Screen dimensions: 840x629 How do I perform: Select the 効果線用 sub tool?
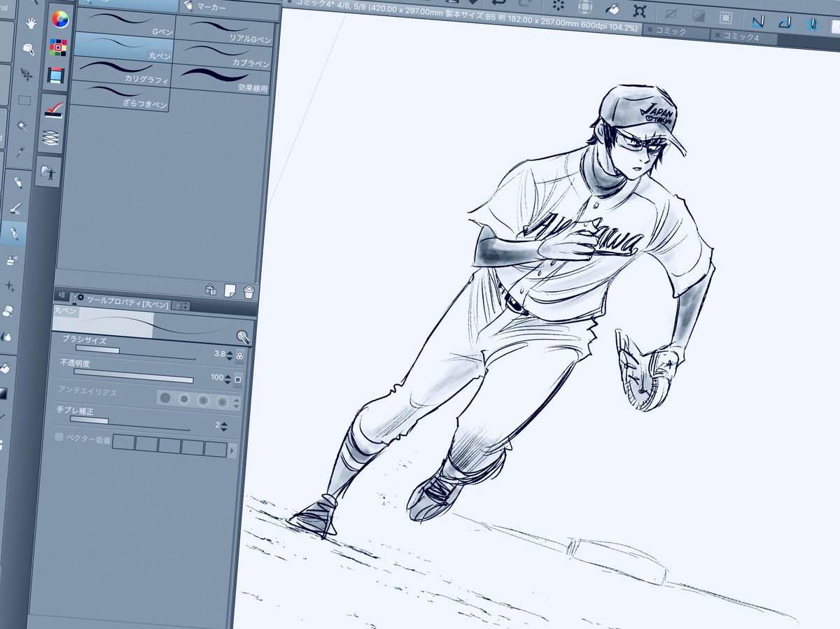pyautogui.click(x=221, y=78)
